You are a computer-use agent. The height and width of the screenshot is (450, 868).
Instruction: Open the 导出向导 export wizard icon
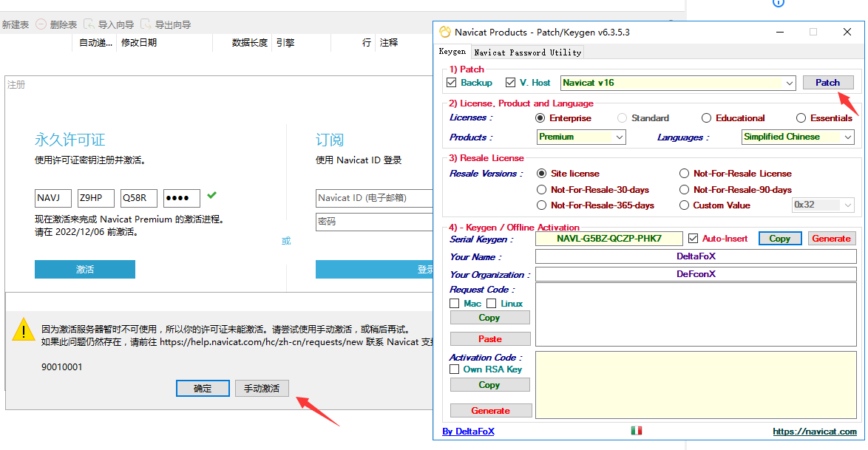[x=146, y=24]
